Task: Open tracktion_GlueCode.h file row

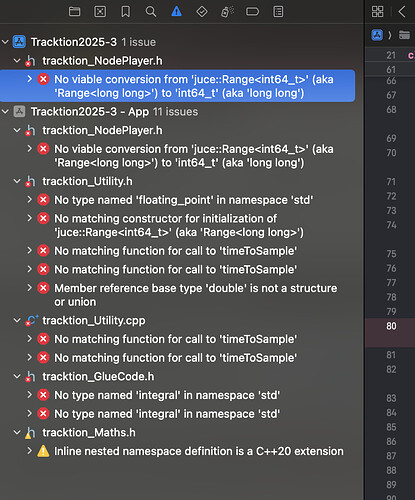Action: pyautogui.click(x=98, y=377)
